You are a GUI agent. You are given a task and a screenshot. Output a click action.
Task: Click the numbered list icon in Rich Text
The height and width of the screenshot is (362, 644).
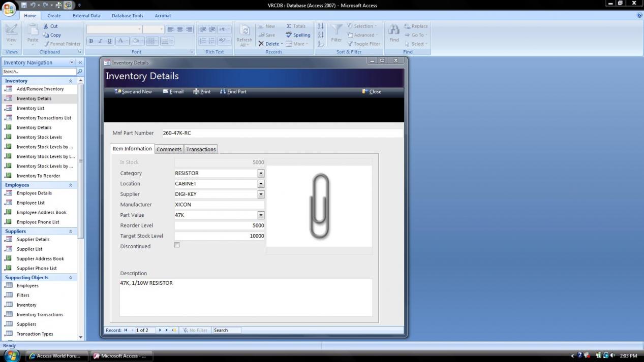pos(203,41)
